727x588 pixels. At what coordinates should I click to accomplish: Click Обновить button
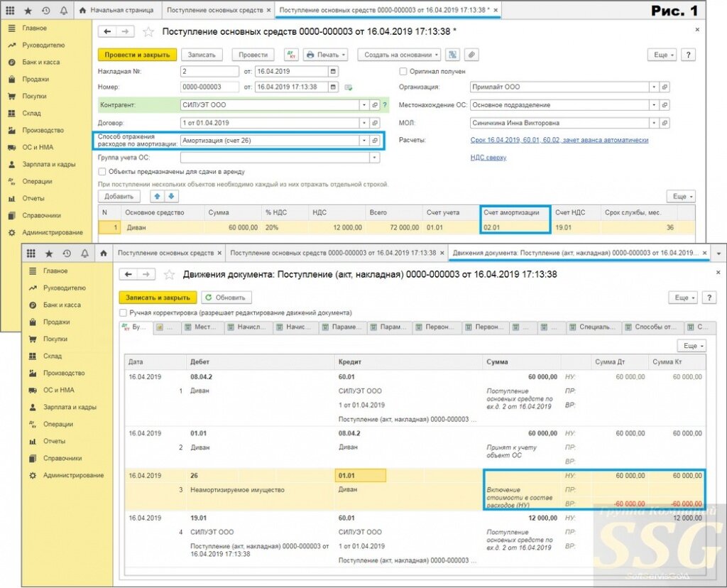coord(226,298)
